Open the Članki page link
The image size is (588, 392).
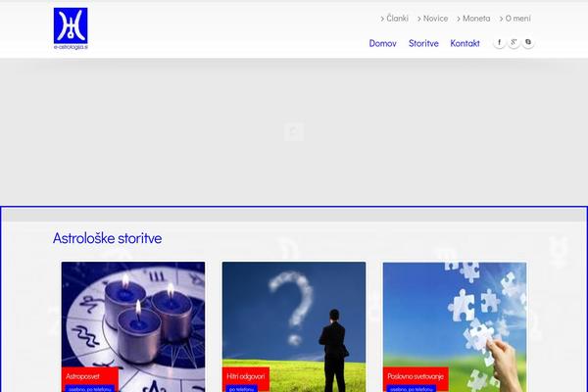click(397, 18)
